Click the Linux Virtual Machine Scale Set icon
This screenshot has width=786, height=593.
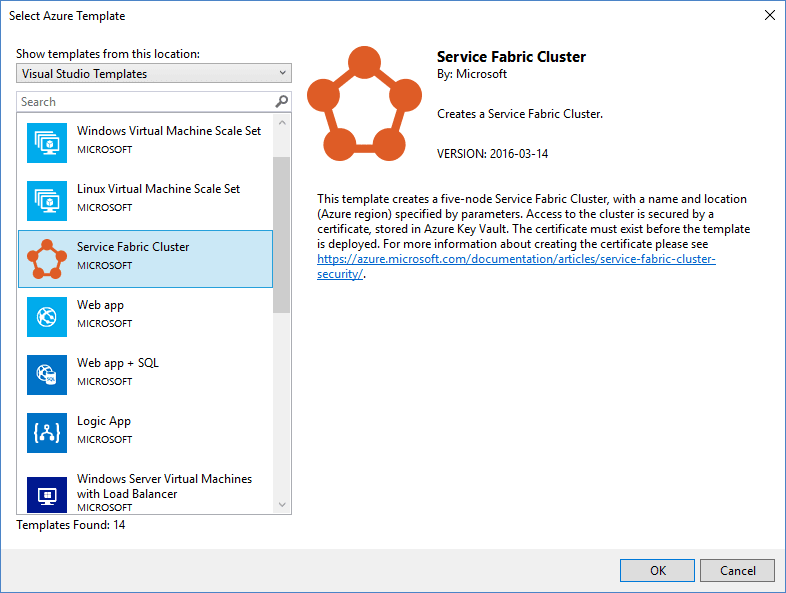pos(47,201)
